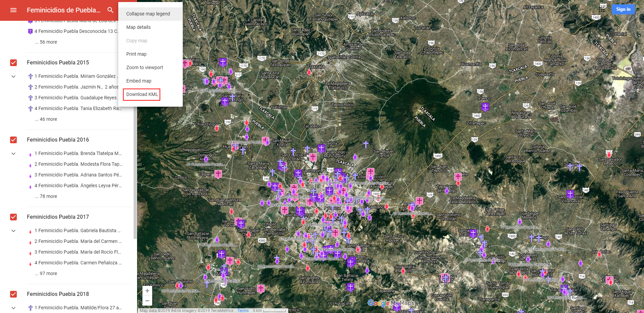Click marker icon for Adriana Santos entry
The height and width of the screenshot is (313, 644).
tap(30, 176)
